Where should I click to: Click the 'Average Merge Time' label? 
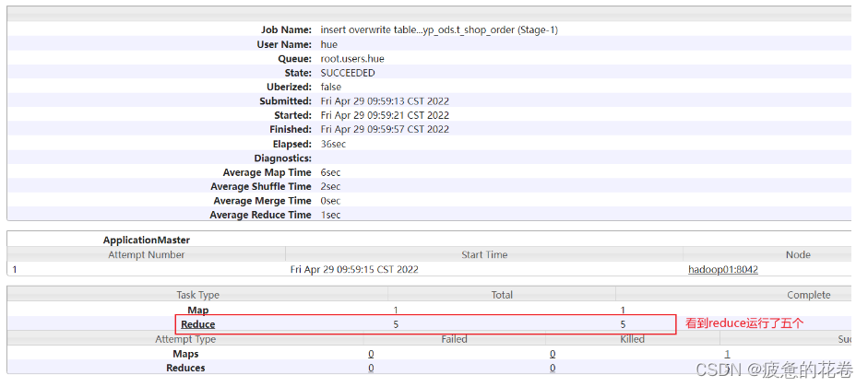tap(262, 201)
